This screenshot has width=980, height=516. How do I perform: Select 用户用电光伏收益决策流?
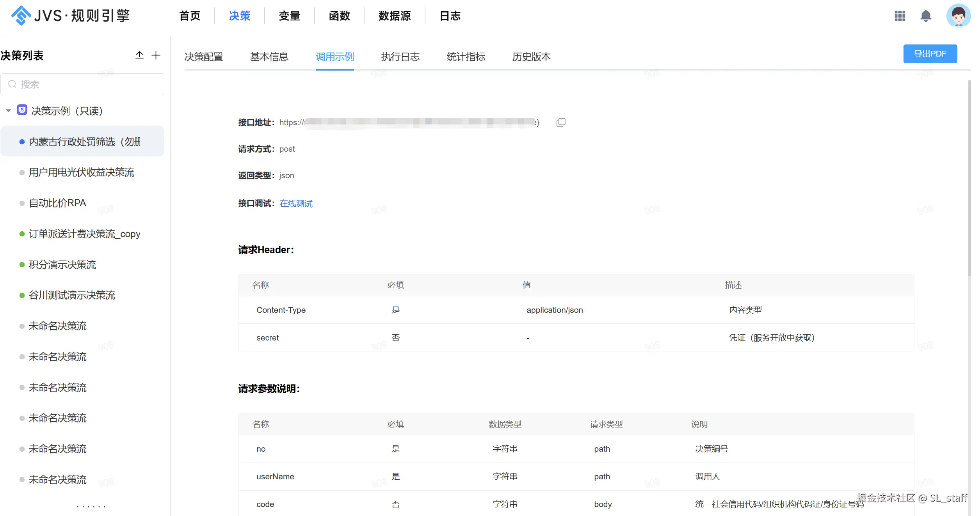[x=81, y=172]
